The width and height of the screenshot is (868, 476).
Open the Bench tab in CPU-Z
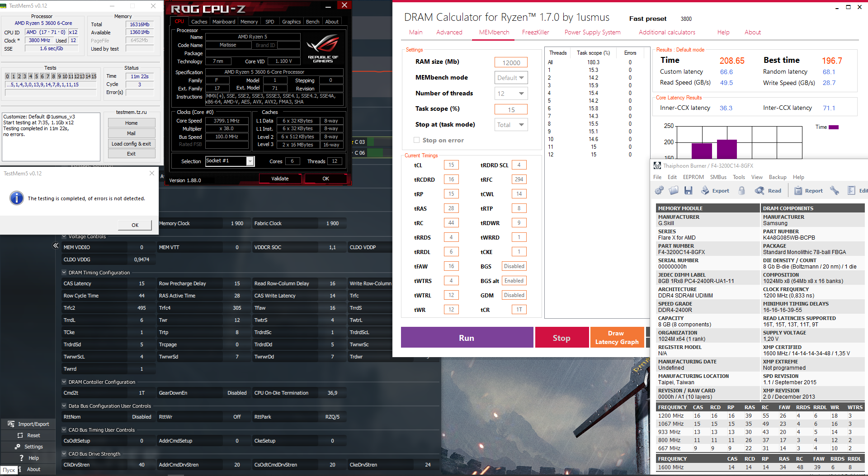312,22
